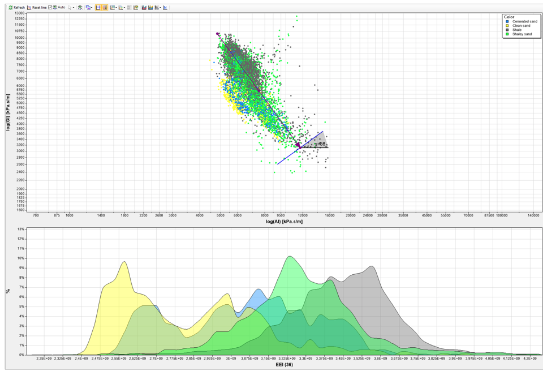Image resolution: width=548 pixels, height=375 pixels.
Task: Click the image edit pencil icon
Action: (x=136, y=7)
